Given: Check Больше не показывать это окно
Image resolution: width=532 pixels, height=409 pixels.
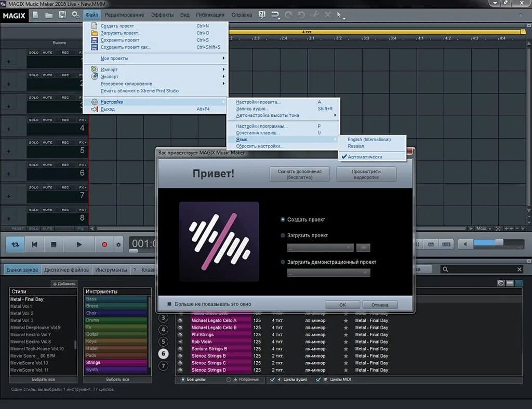Looking at the screenshot, I should tap(169, 304).
